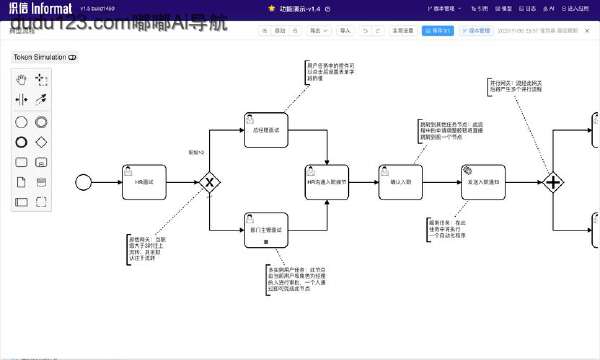The height and width of the screenshot is (360, 600).
Task: Select the hand pan tool
Action: click(x=21, y=80)
